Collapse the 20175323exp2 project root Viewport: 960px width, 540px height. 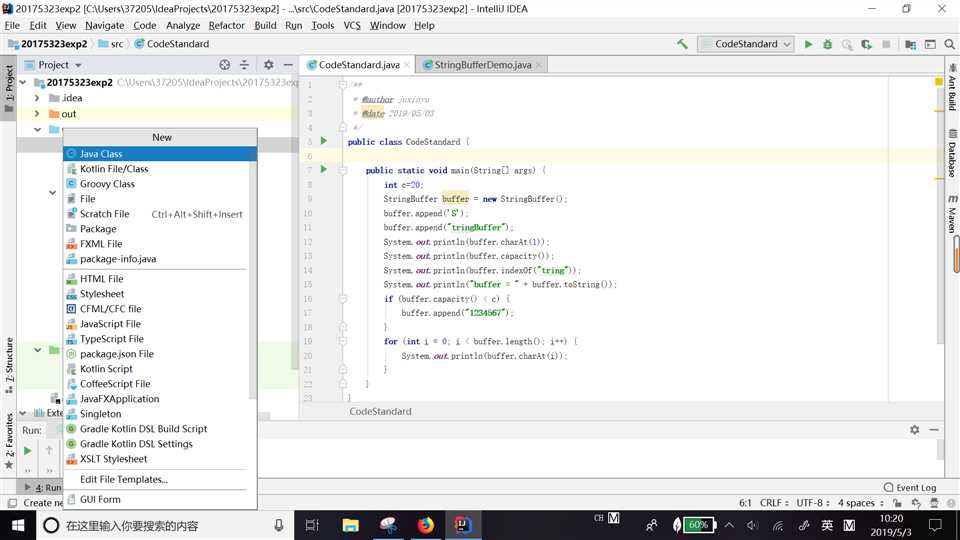[x=23, y=82]
